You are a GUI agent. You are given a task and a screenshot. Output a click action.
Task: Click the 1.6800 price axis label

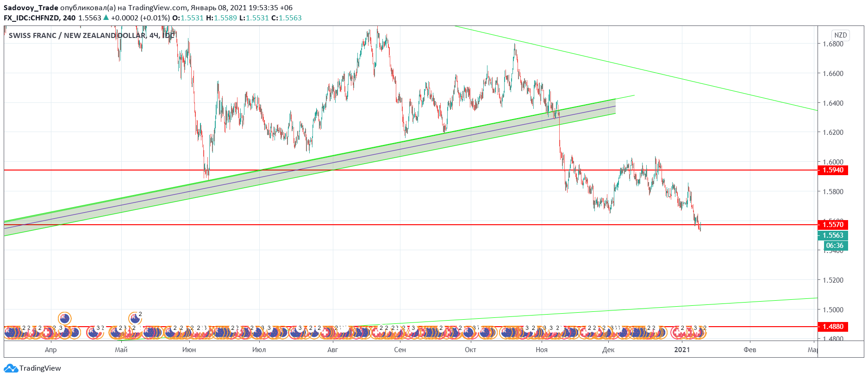833,44
